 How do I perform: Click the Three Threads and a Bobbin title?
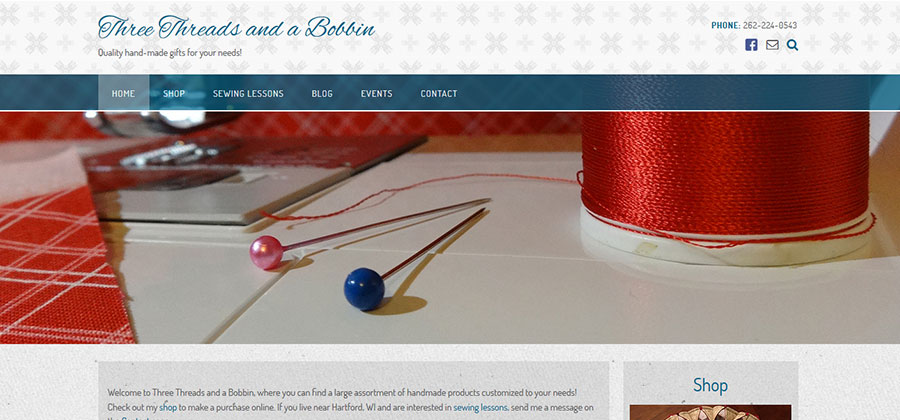(236, 28)
